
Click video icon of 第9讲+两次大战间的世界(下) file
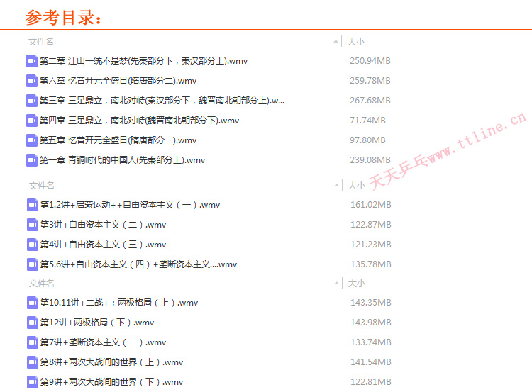pos(32,382)
